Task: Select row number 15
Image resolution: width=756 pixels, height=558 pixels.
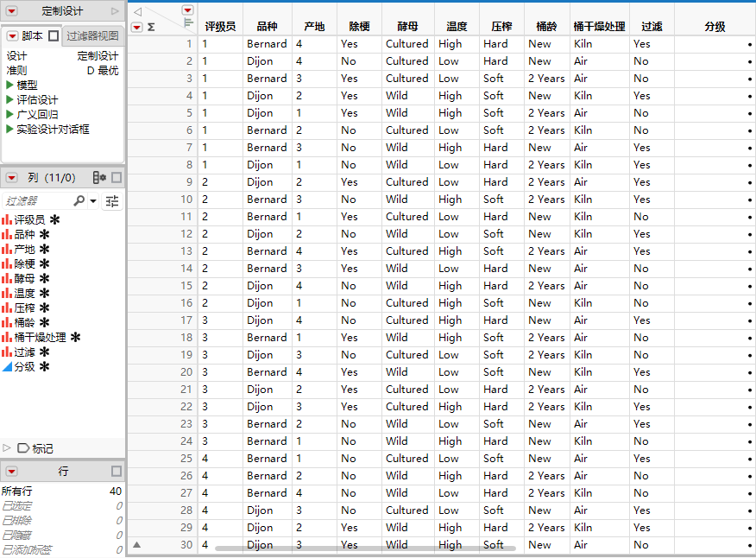Action: coord(186,286)
